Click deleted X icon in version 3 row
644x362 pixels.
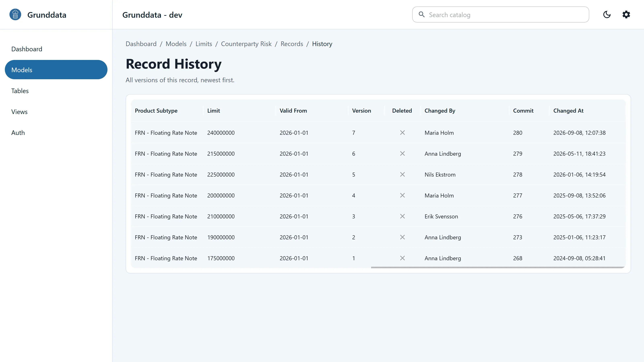point(402,216)
